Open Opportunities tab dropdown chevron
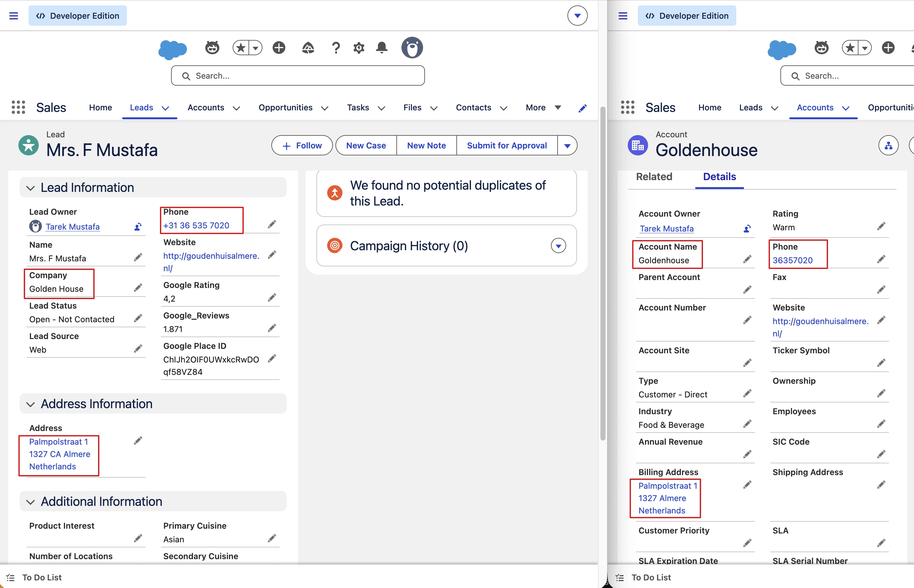The width and height of the screenshot is (914, 588). coord(325,108)
